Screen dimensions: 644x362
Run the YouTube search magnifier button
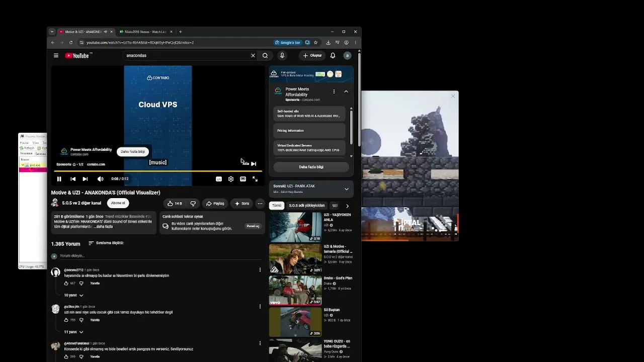coord(265,56)
